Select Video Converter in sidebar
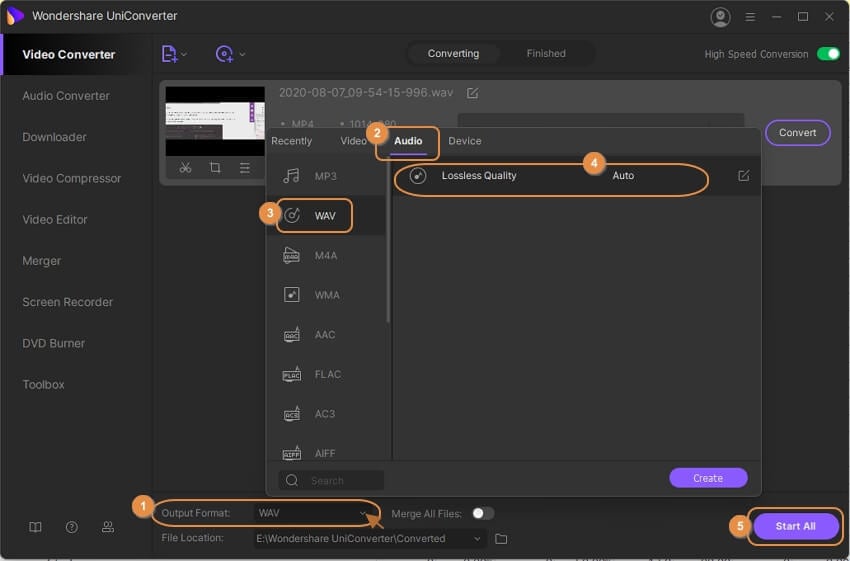 pyautogui.click(x=69, y=55)
